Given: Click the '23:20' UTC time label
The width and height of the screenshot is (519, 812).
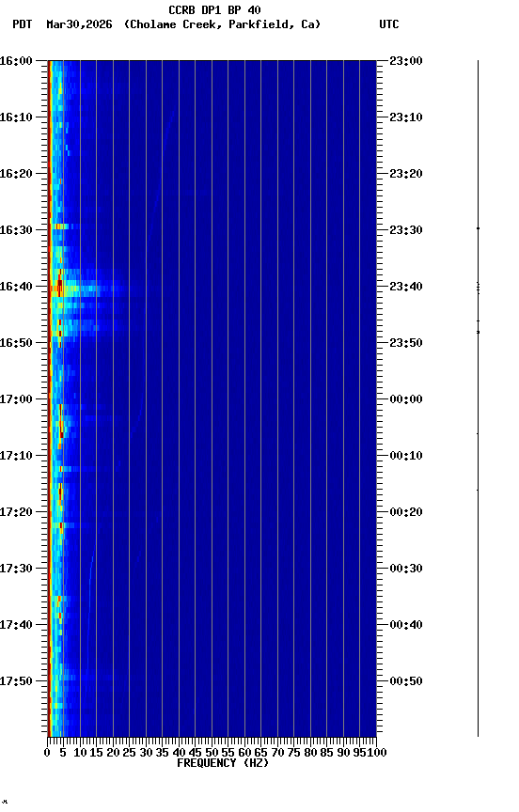Looking at the screenshot, I should 406,174.
